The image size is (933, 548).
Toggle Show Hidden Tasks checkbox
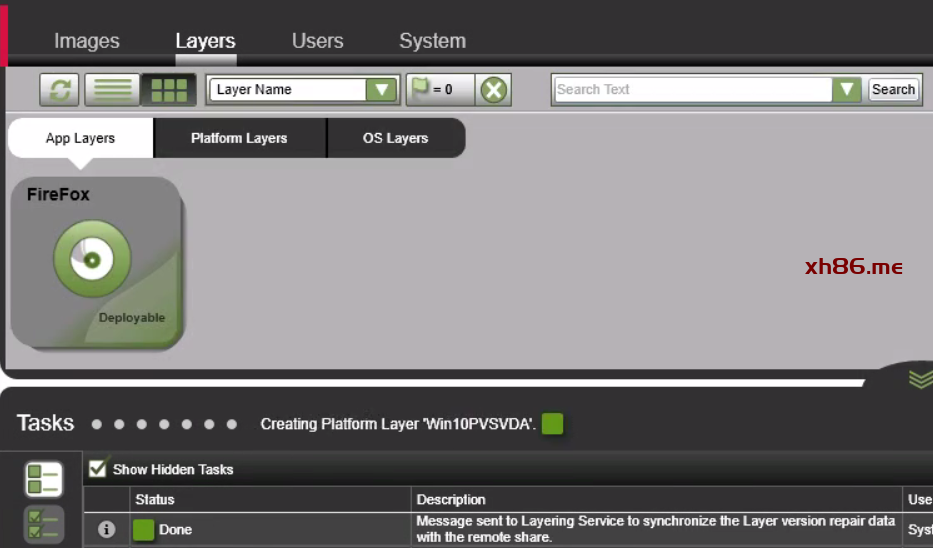[x=98, y=468]
